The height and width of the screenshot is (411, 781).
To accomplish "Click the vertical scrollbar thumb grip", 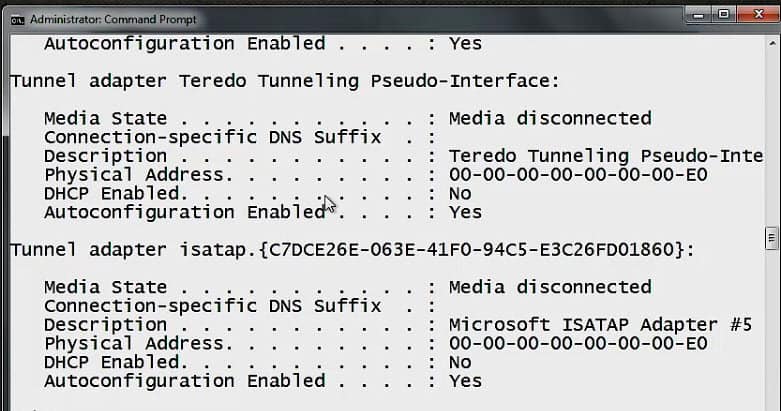I will coord(772,238).
